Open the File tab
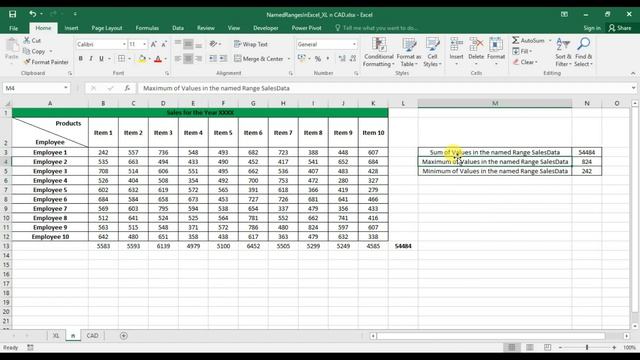Viewport: 640px width, 360px height. [13, 28]
